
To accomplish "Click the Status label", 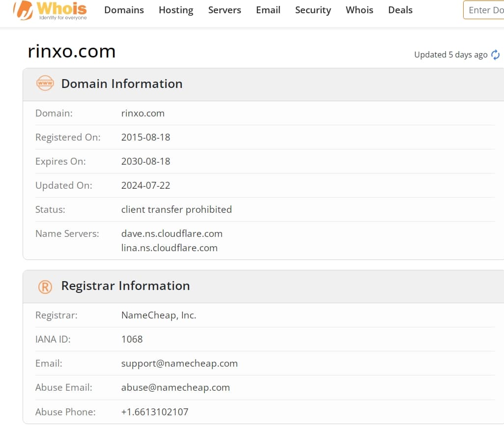I will tap(50, 210).
